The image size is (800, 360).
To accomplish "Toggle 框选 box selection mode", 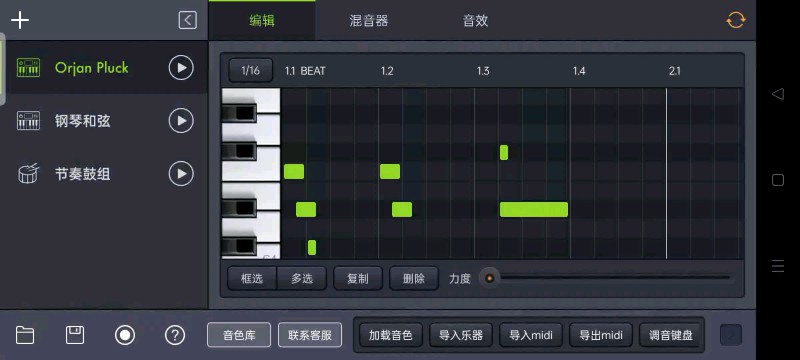I will pos(252,278).
